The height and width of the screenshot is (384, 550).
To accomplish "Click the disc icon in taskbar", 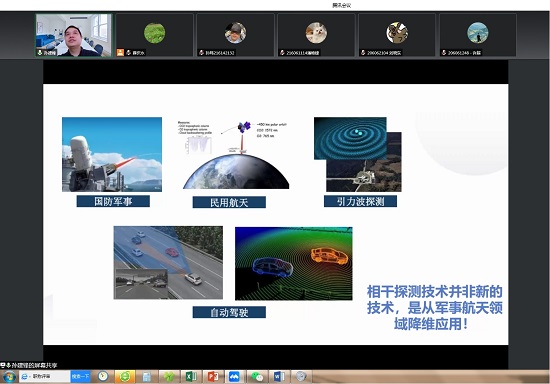I will coord(301,377).
